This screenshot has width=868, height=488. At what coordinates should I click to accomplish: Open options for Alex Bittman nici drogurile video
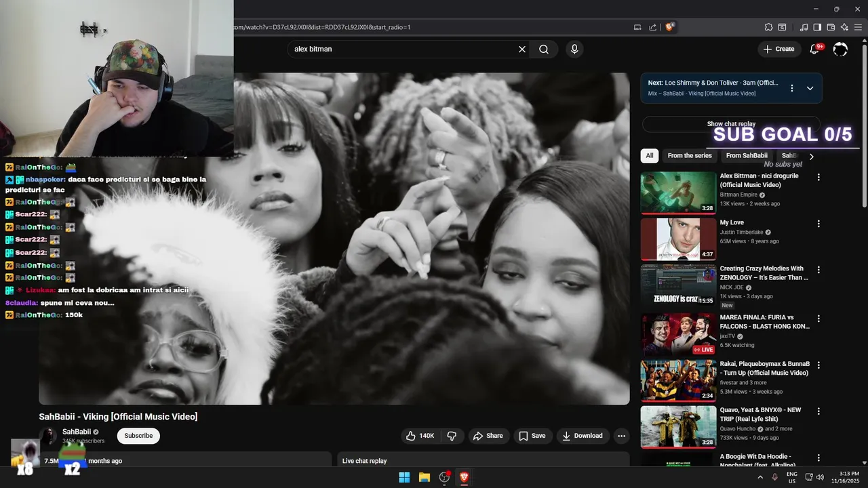tap(818, 177)
